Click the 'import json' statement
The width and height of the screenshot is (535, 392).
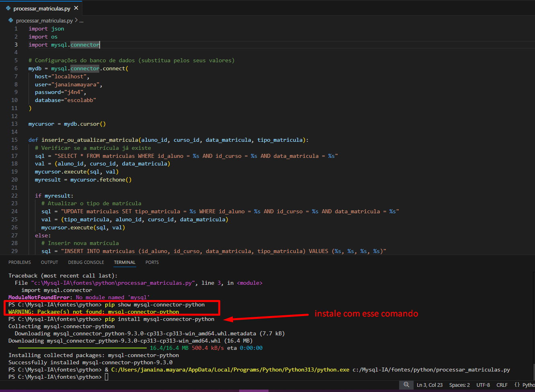(46, 29)
